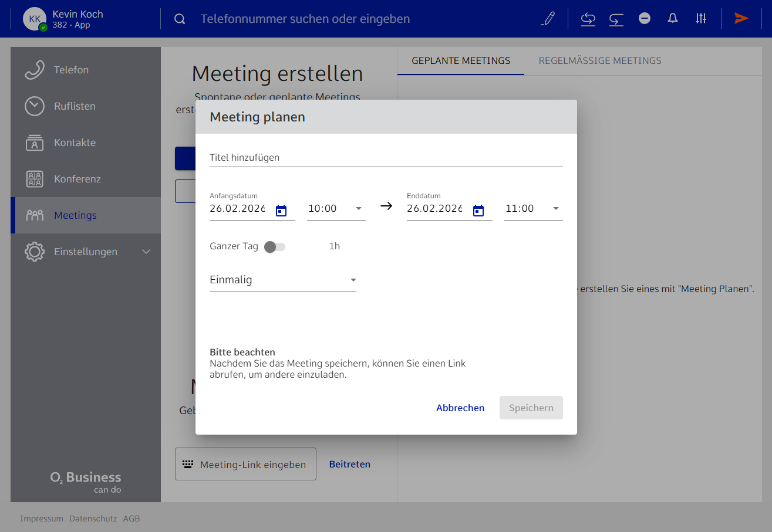The image size is (772, 532).
Task: Click the Titel hinzufügen field
Action: (386, 158)
